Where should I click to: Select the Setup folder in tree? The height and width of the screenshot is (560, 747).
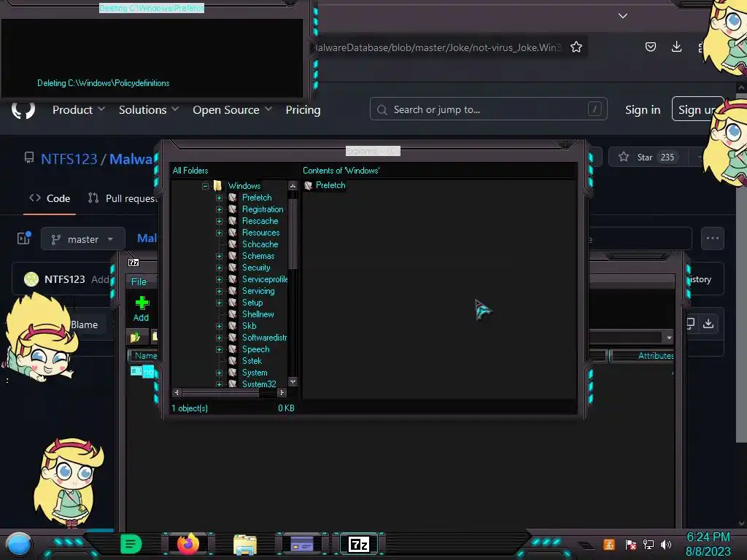point(252,303)
